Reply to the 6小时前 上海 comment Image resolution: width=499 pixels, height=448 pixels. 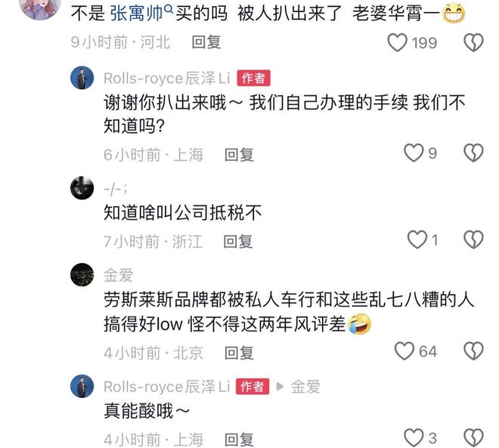(239, 155)
